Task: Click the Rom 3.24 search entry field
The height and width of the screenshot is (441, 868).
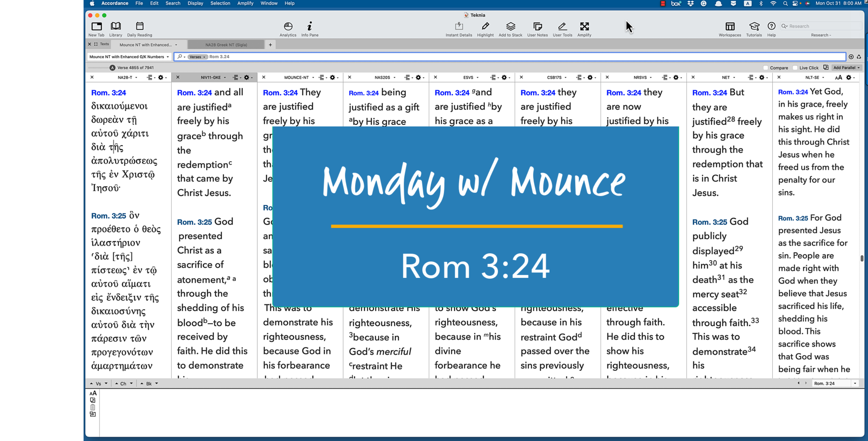Action: 509,57
